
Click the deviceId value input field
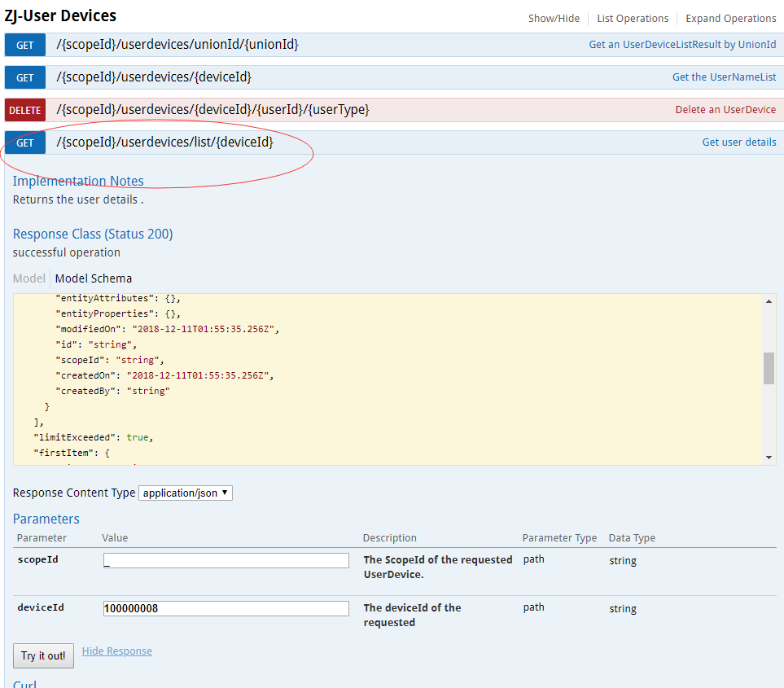226,608
